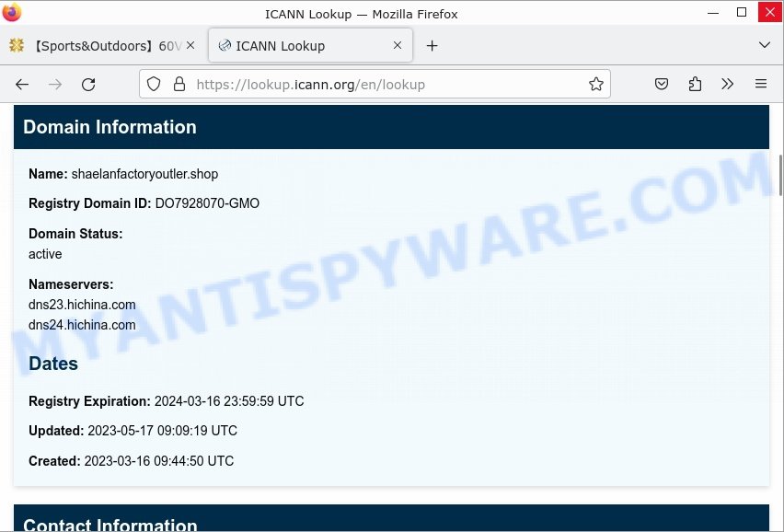Click updated date 2023-05-17 09:09:19 UTC
The image size is (784, 532).
(163, 431)
